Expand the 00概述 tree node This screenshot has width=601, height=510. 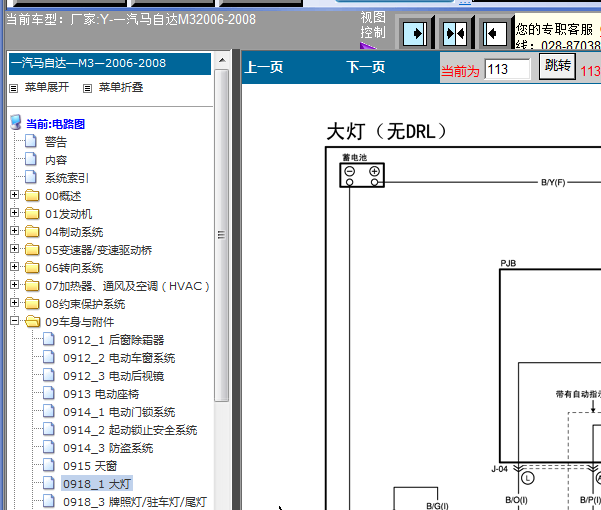[x=15, y=195]
